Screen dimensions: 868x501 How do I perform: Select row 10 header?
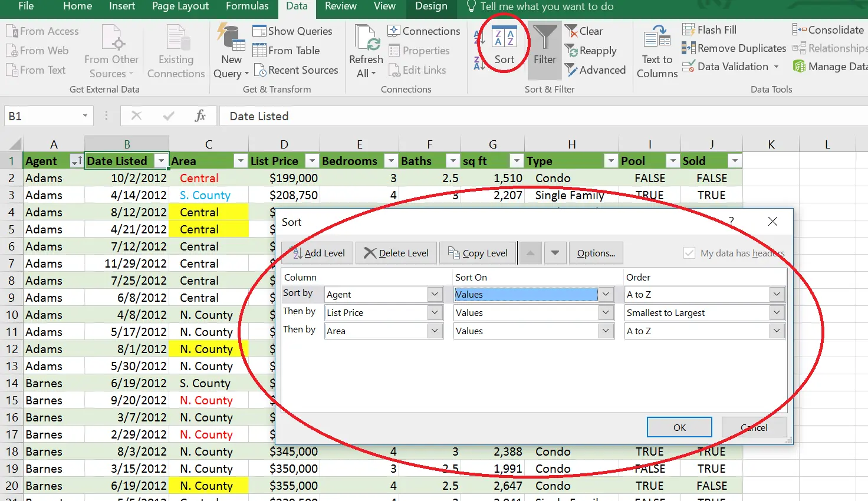[x=12, y=315]
